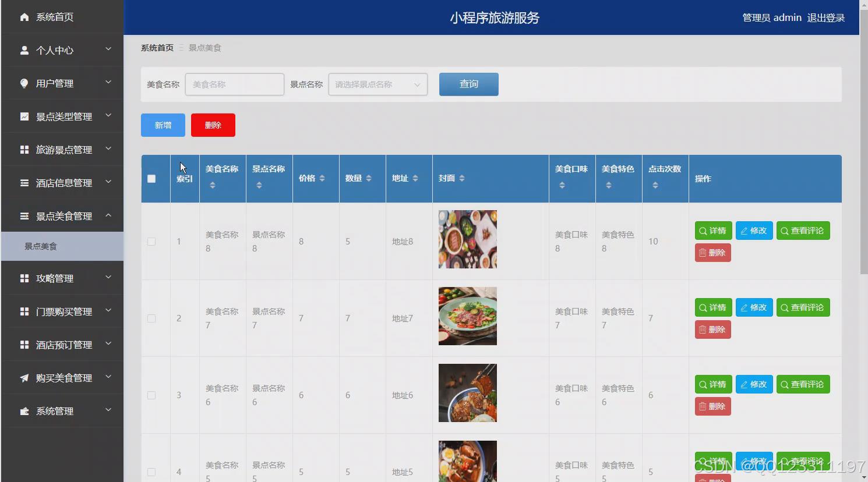Click 修改 for row 3

click(754, 384)
